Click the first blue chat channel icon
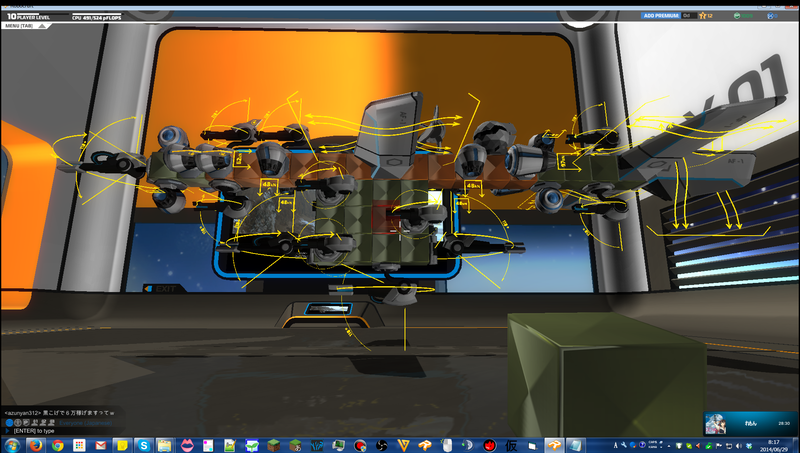The width and height of the screenshot is (800, 453). click(9, 423)
